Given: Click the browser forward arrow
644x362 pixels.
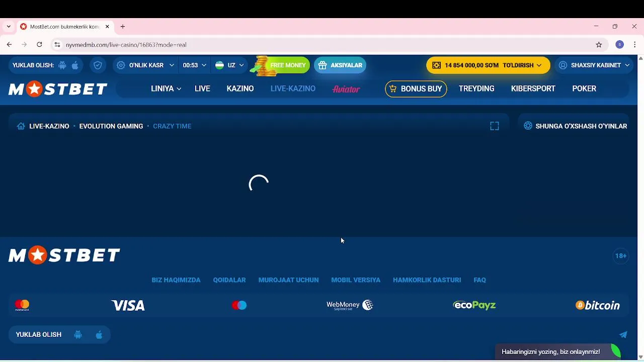Looking at the screenshot, I should (24, 45).
